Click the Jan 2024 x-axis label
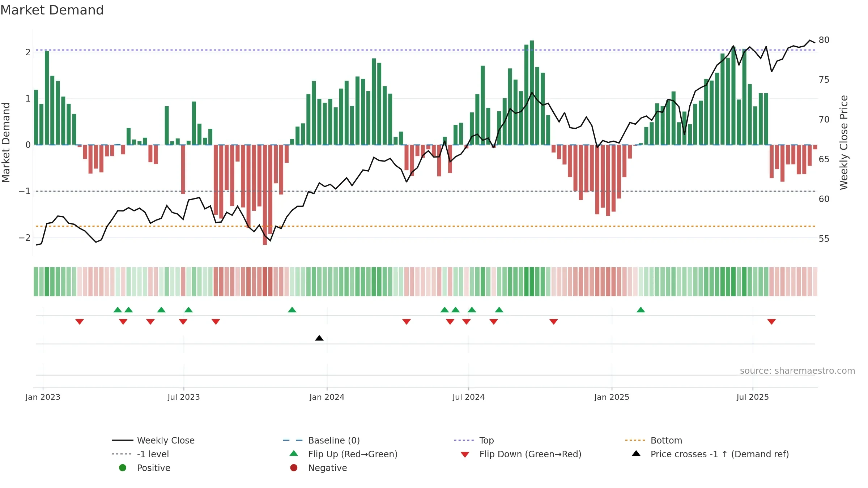Screen dimensions: 868x488 coord(327,397)
